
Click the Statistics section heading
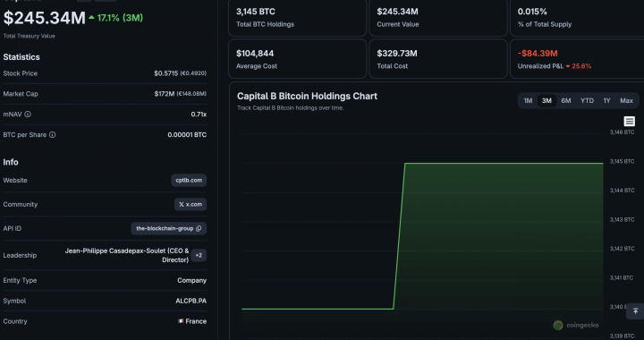point(21,57)
